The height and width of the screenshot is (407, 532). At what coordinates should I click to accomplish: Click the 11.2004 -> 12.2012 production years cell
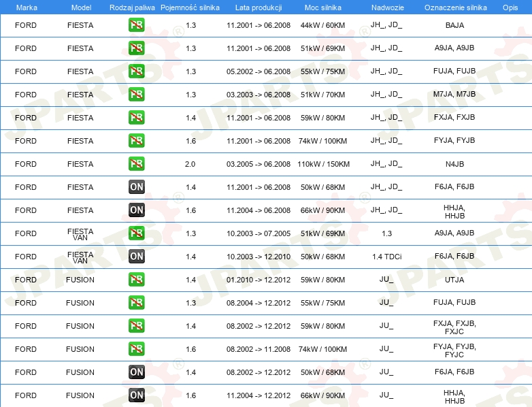[259, 395]
